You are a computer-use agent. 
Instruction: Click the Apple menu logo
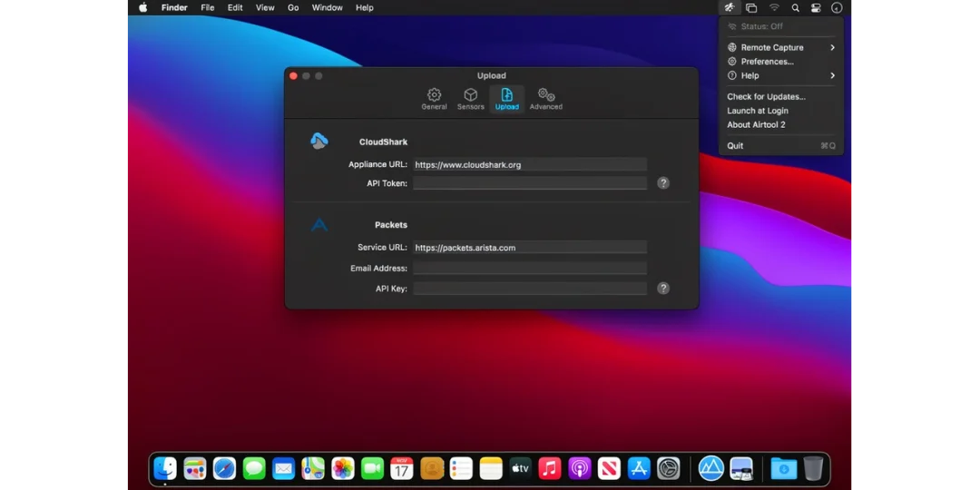[x=143, y=7]
